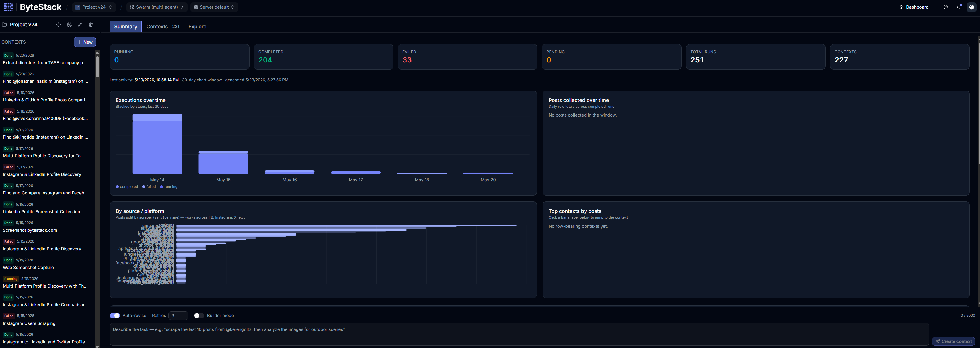Click the task description text area
The height and width of the screenshot is (348, 980).
tap(519, 334)
